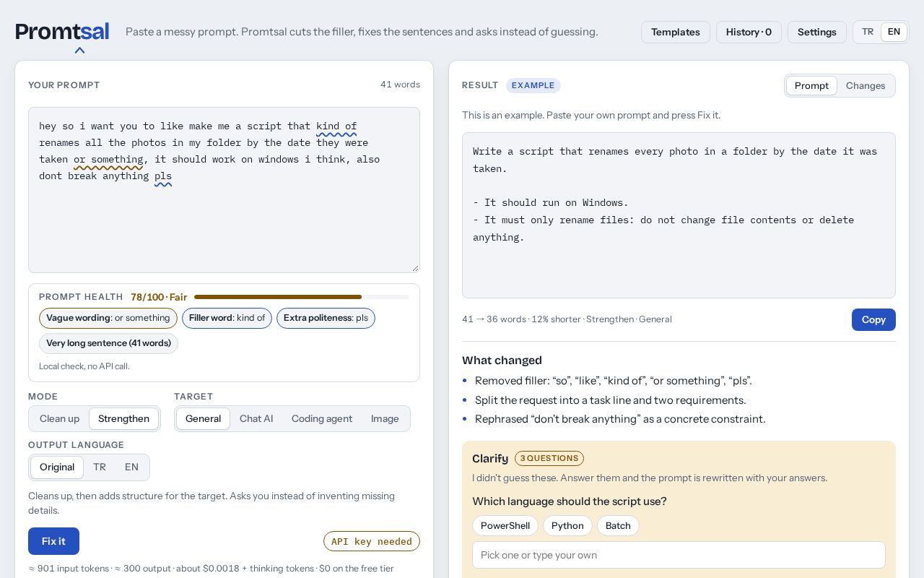Show the Changes result tab
Viewport: 924px width, 578px height.
coord(866,85)
